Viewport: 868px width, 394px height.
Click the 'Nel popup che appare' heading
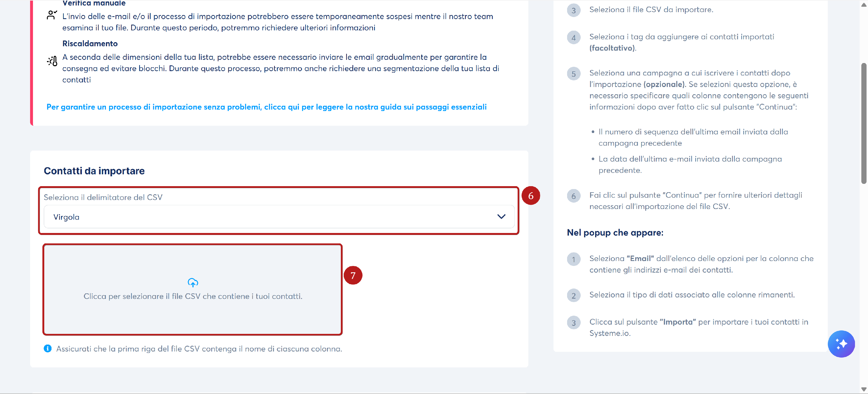(615, 233)
